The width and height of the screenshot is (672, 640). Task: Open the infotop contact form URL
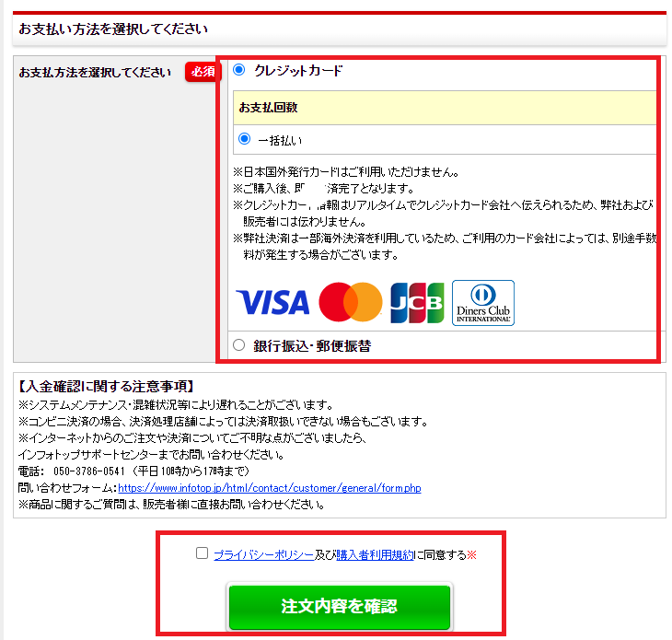270,488
